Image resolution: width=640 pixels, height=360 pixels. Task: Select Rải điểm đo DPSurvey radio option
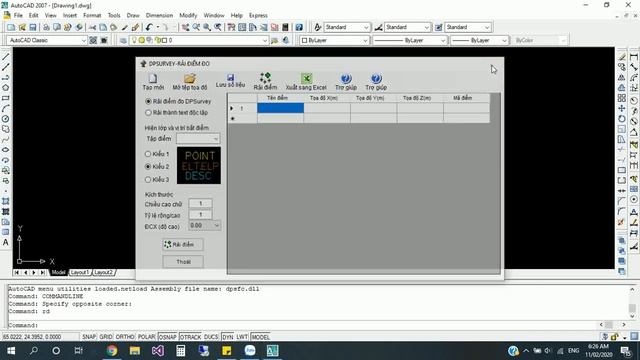click(148, 101)
